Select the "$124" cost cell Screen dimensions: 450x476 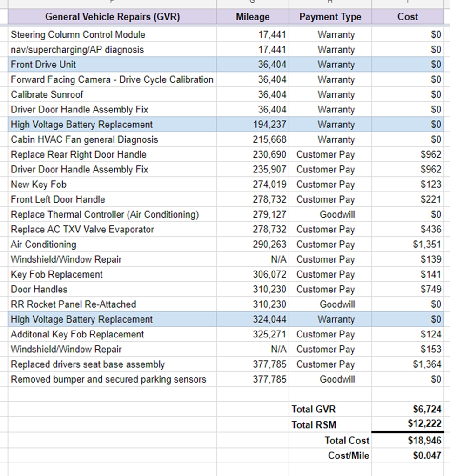408,334
